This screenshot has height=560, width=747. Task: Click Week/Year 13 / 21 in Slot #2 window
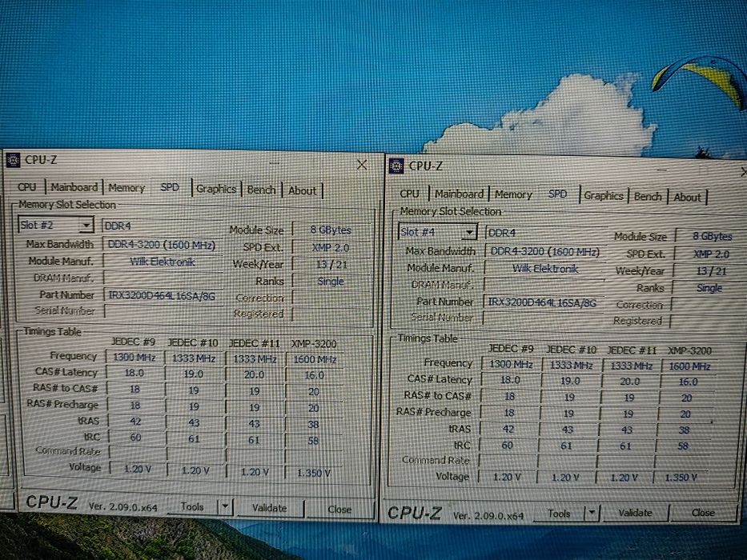[331, 265]
